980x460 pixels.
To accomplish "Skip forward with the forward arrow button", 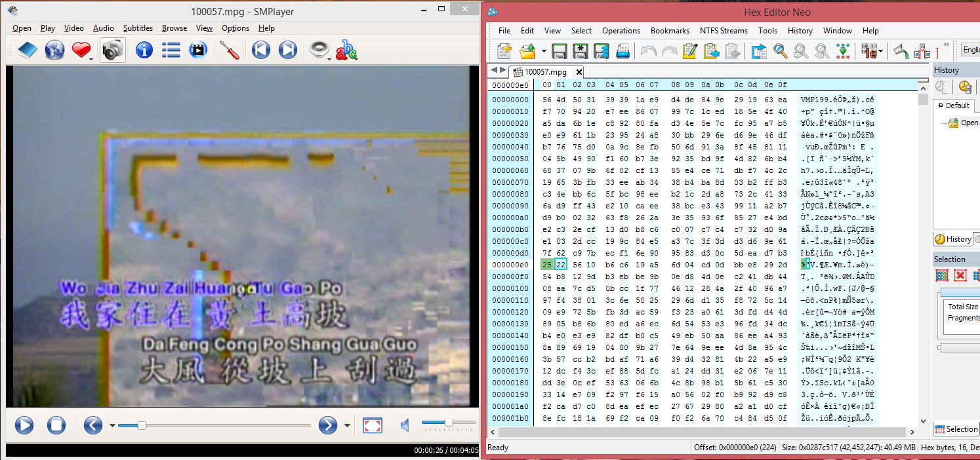I will tap(328, 425).
